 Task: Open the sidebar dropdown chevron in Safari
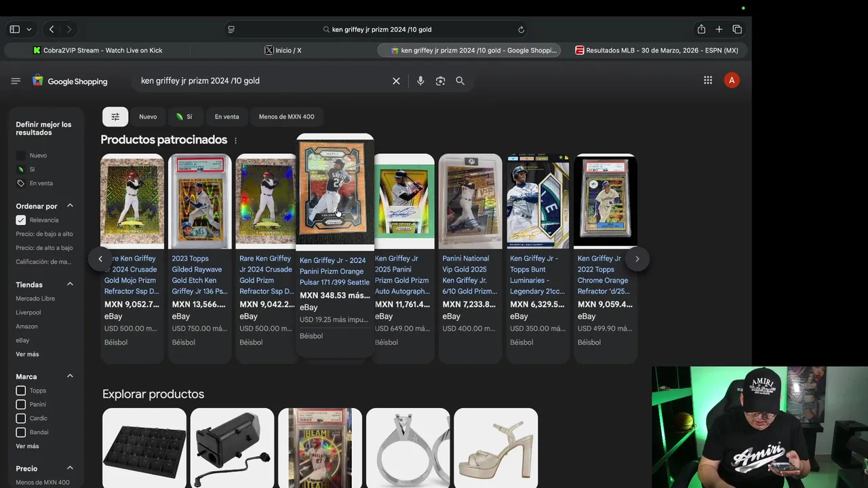click(29, 30)
